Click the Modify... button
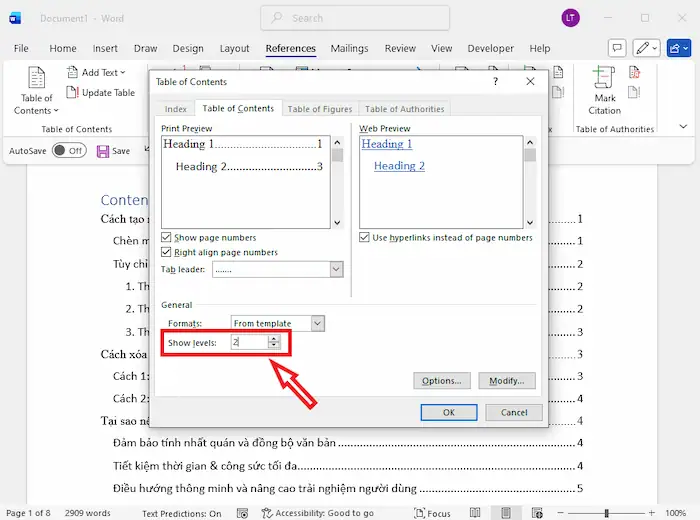700x520 pixels. coord(507,381)
